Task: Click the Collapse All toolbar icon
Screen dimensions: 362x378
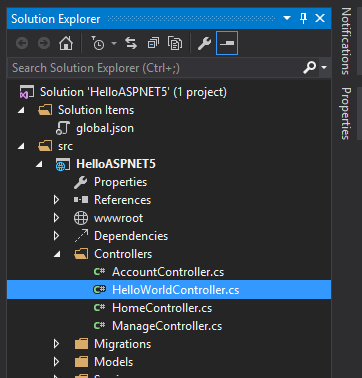Action: tap(153, 43)
